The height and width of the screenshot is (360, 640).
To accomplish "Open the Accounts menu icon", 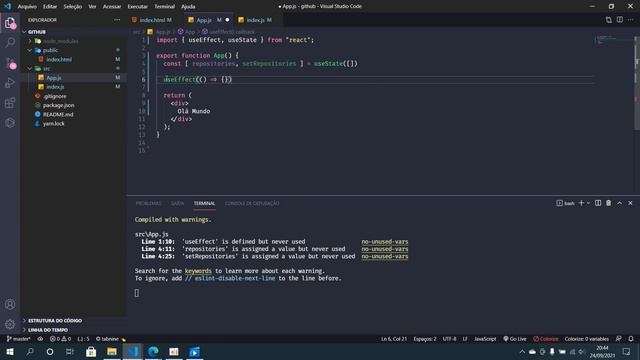I will click(x=10, y=304).
